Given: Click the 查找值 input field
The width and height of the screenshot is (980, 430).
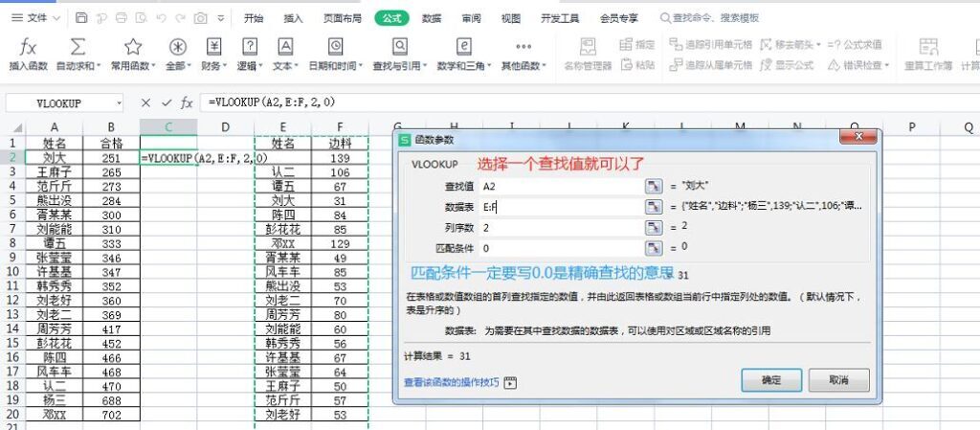Looking at the screenshot, I should [561, 186].
